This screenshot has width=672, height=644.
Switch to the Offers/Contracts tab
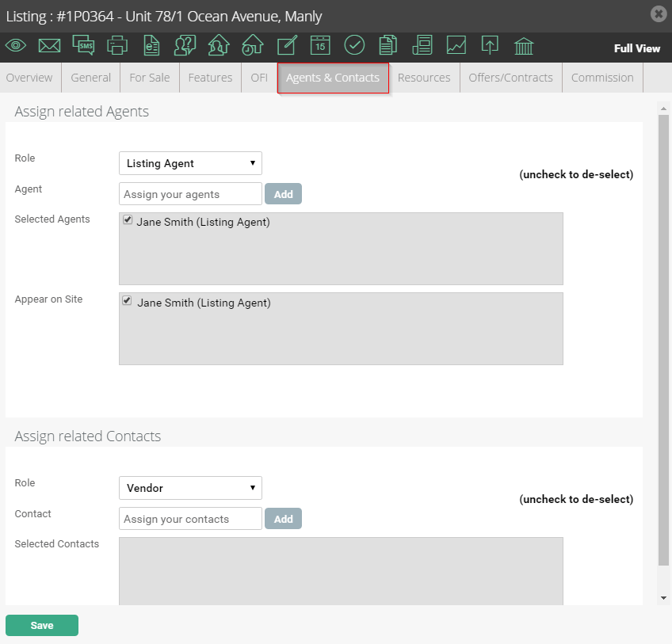click(x=510, y=78)
